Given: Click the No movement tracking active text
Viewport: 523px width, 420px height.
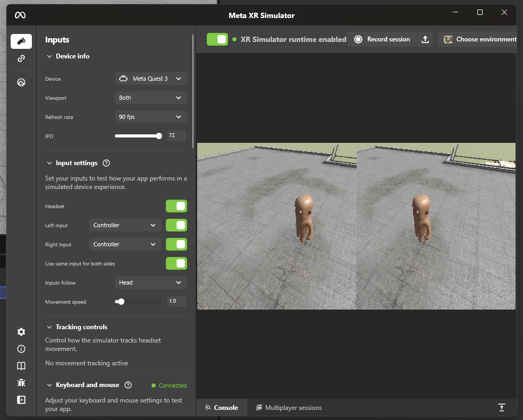Looking at the screenshot, I should click(x=87, y=363).
